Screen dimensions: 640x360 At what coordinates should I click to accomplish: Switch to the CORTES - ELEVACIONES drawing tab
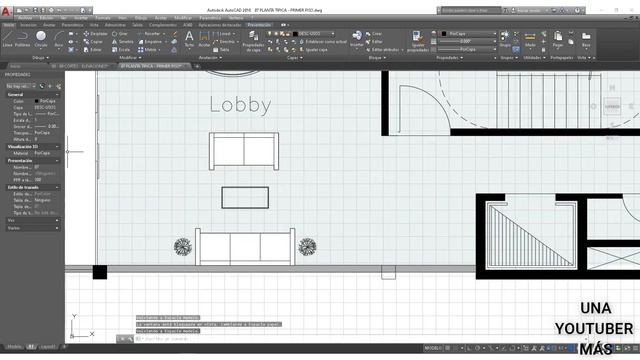pyautogui.click(x=83, y=66)
